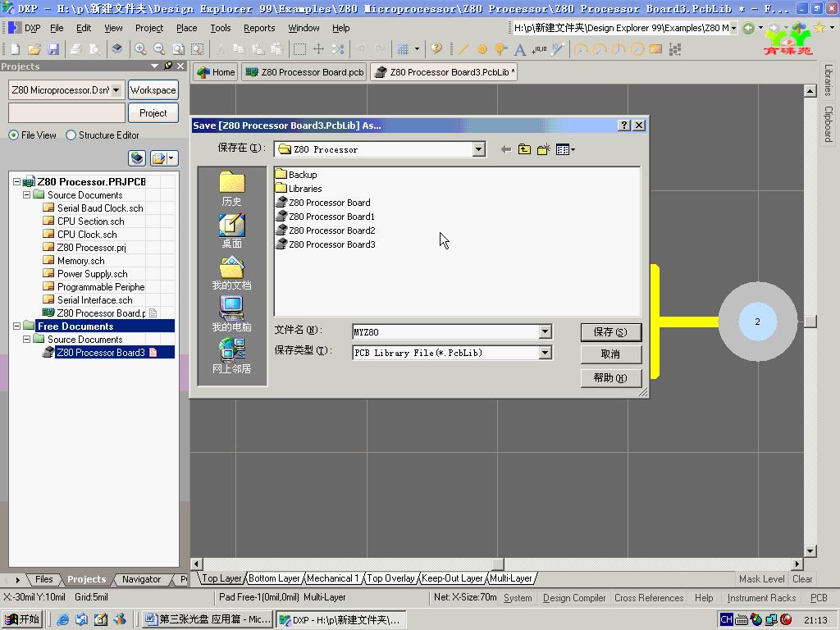Screen dimensions: 840x630
Task: Click the Save diskette toolbar icon
Action: tap(53, 49)
